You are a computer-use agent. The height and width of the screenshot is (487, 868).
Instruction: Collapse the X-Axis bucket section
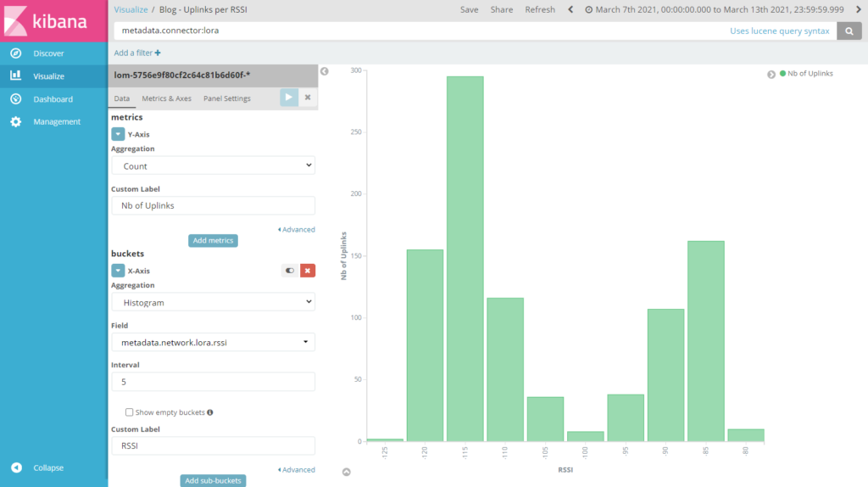pyautogui.click(x=118, y=271)
